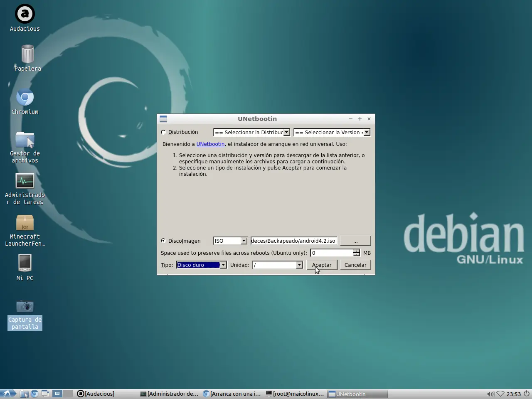Open the ISO image type dropdown

pyautogui.click(x=230, y=241)
